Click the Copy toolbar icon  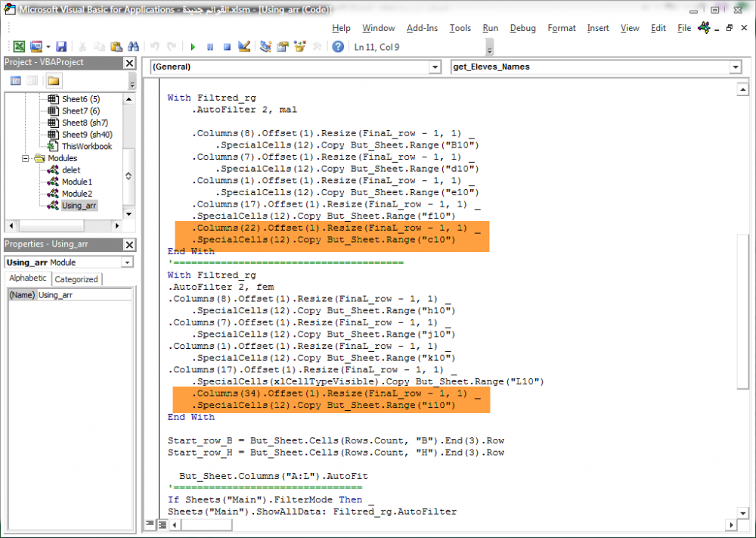(x=99, y=47)
